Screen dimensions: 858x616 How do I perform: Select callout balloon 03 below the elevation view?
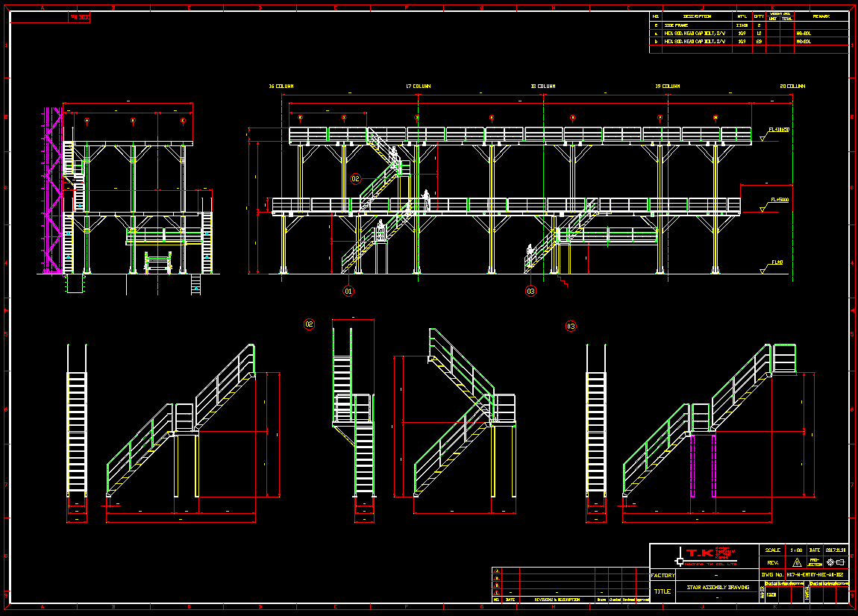(530, 291)
